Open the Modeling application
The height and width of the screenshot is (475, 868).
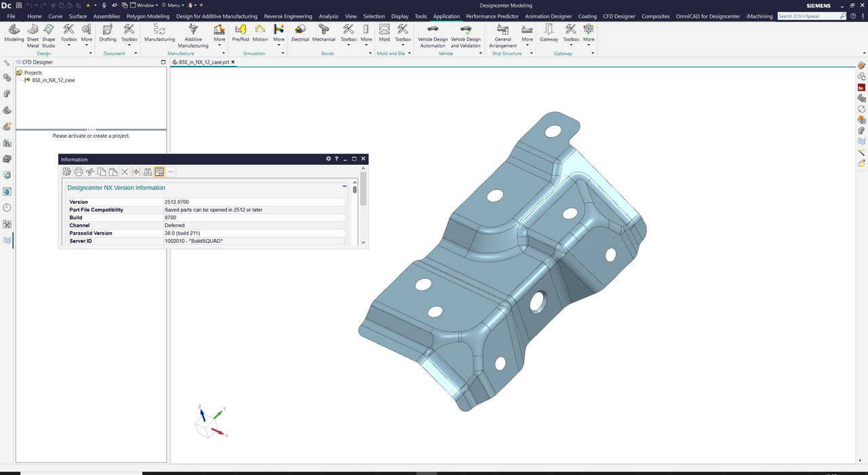(x=14, y=34)
